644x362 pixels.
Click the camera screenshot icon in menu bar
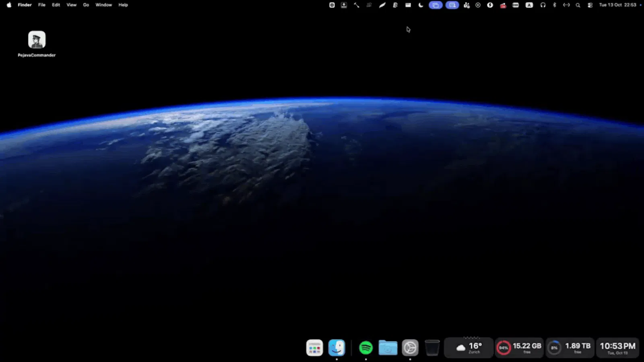(332, 5)
